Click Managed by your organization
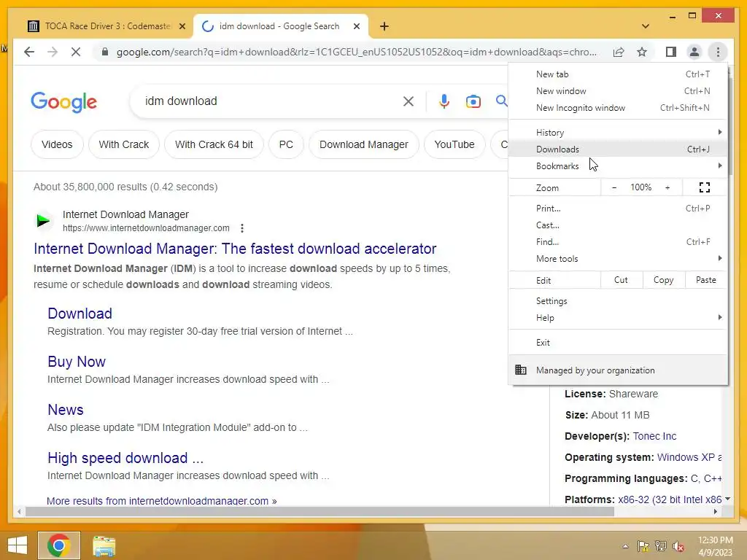747x560 pixels. point(619,370)
